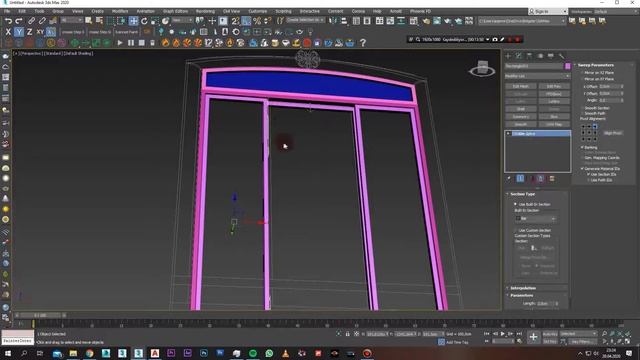Viewport: 640px width, 360px height.
Task: Click the UVW Map modifier button
Action: (x=554, y=124)
